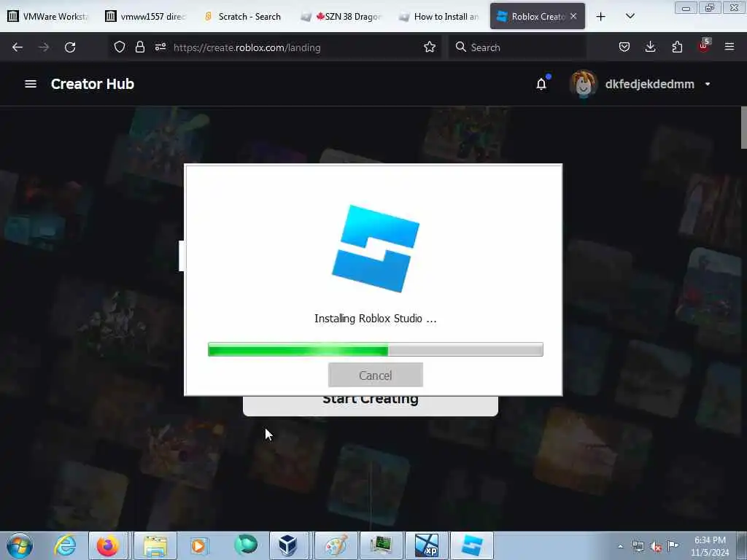The image size is (747, 560).
Task: Open the network icon in system tray
Action: point(638,547)
